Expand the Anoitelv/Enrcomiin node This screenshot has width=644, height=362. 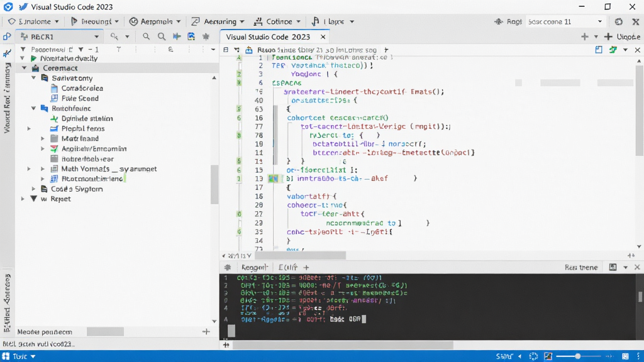(x=42, y=148)
